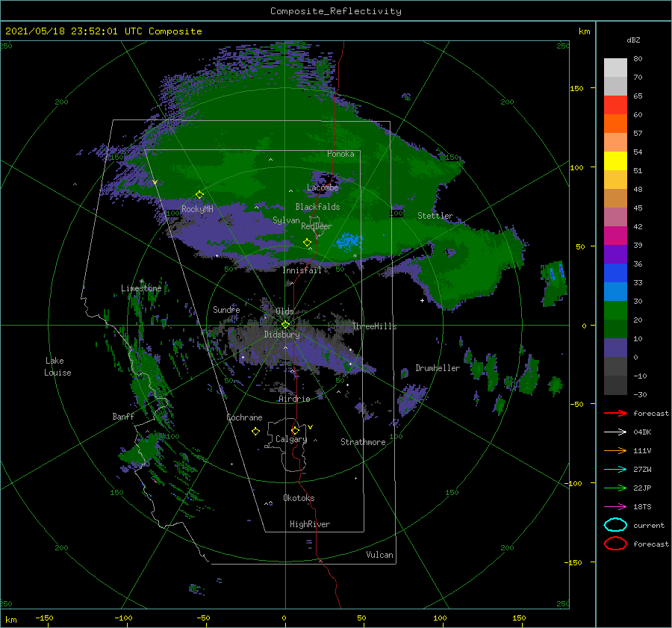Click the 18TS legend text

pos(642,507)
